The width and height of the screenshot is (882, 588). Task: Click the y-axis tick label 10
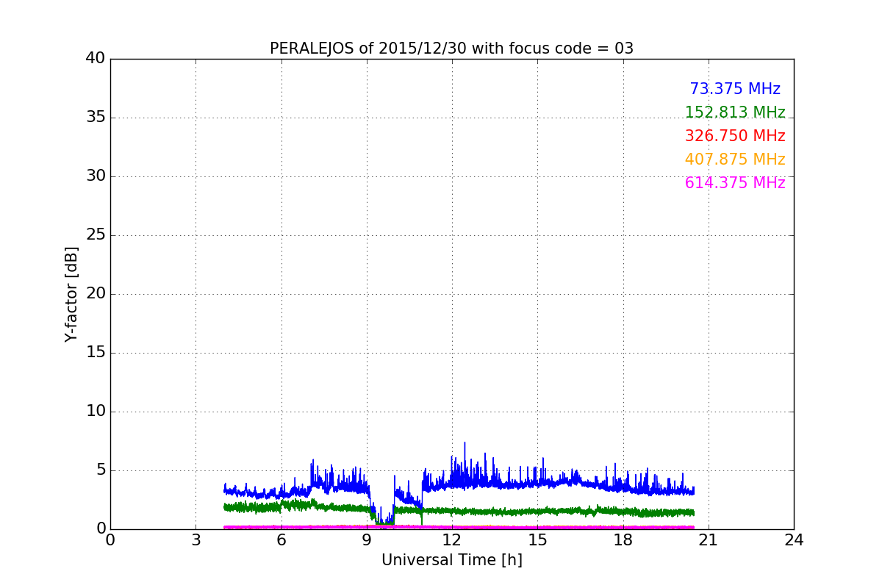coord(96,412)
